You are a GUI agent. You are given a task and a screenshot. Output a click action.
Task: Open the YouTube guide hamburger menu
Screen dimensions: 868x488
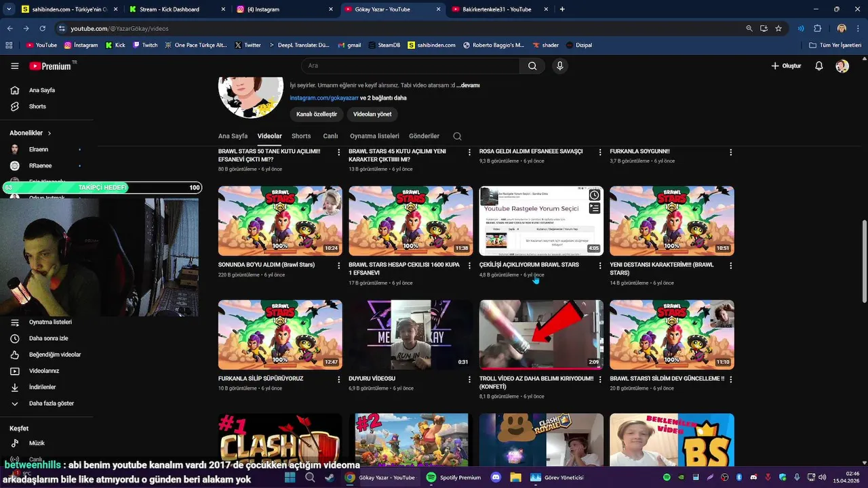point(14,66)
